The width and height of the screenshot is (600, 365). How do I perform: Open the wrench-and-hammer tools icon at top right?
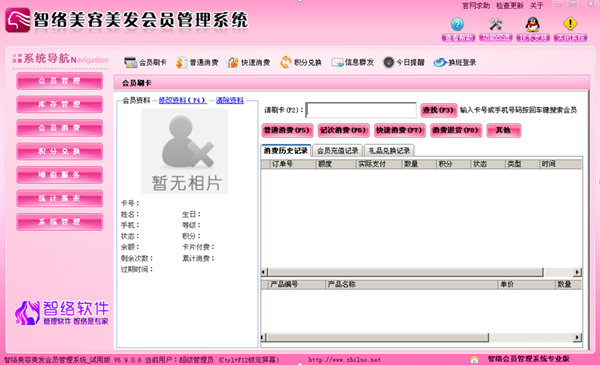coord(495,24)
